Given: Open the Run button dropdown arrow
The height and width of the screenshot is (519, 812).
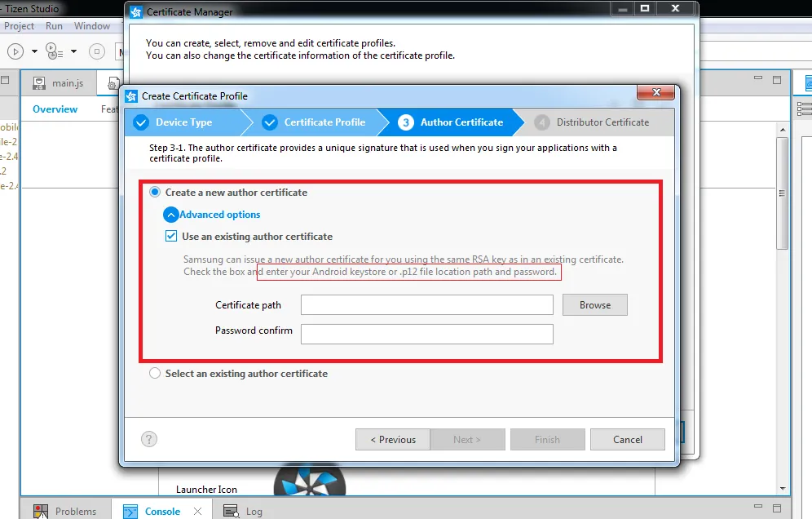Looking at the screenshot, I should [x=34, y=51].
